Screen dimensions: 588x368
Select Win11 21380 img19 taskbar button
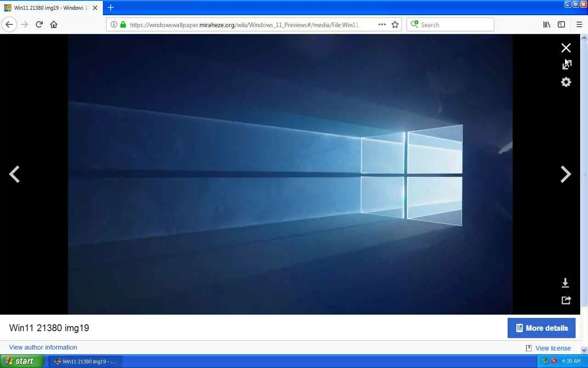(x=85, y=362)
